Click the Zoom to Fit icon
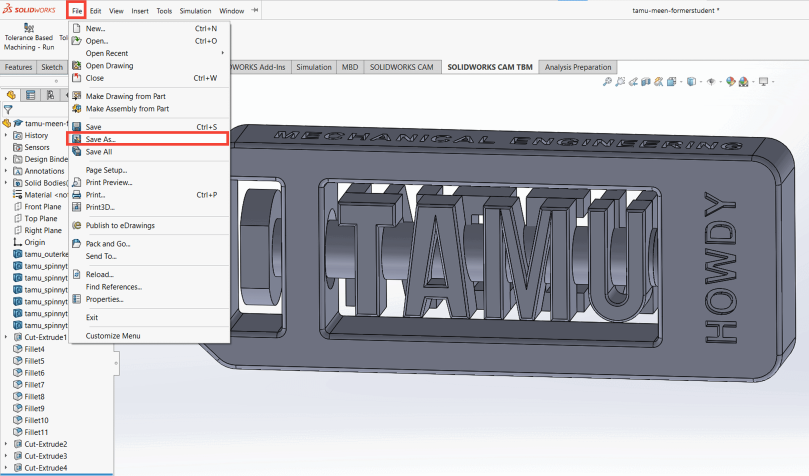The image size is (809, 476). coord(607,81)
